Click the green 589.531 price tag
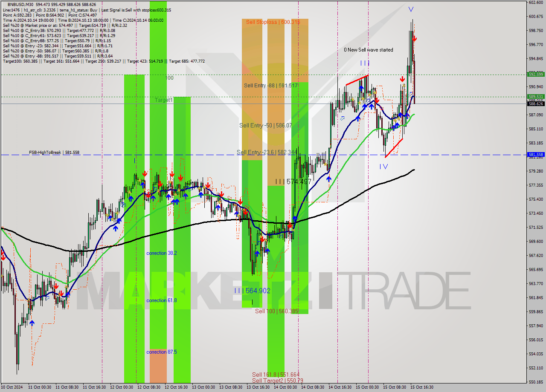 click(536, 97)
